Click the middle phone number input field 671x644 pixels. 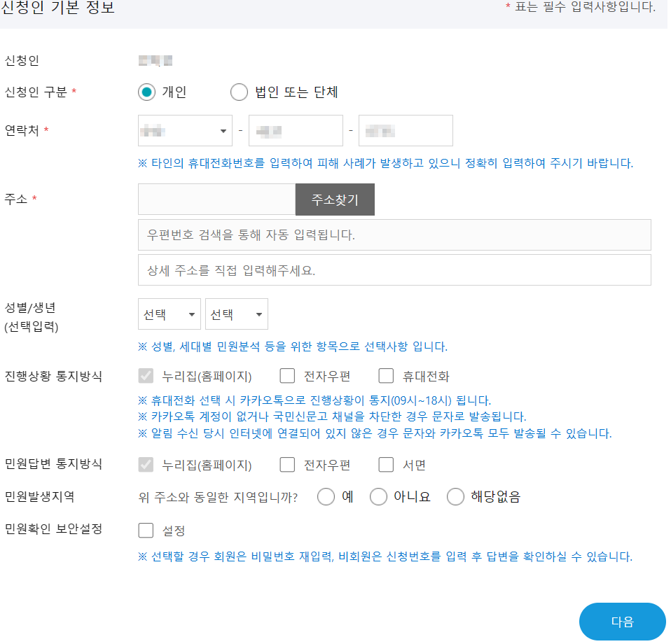295,130
